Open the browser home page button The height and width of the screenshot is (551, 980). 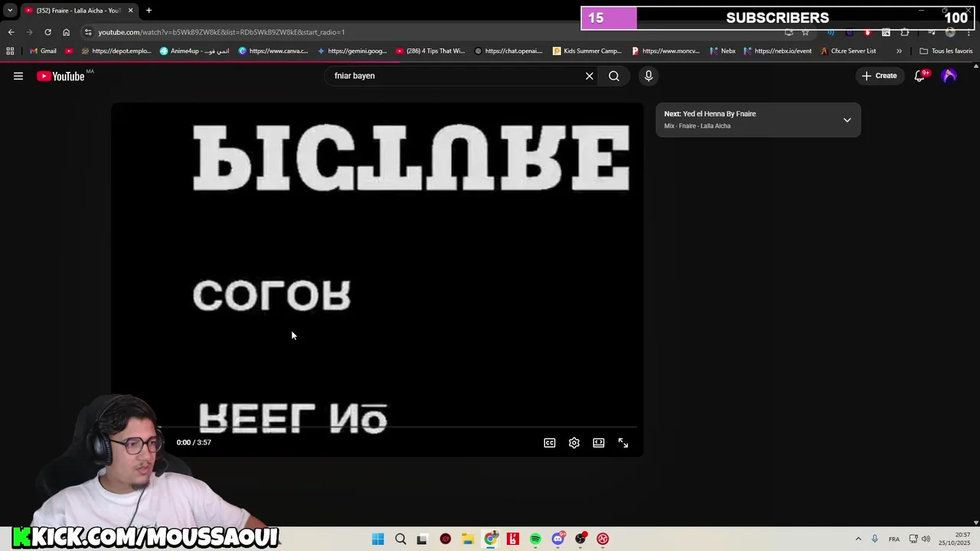click(66, 32)
